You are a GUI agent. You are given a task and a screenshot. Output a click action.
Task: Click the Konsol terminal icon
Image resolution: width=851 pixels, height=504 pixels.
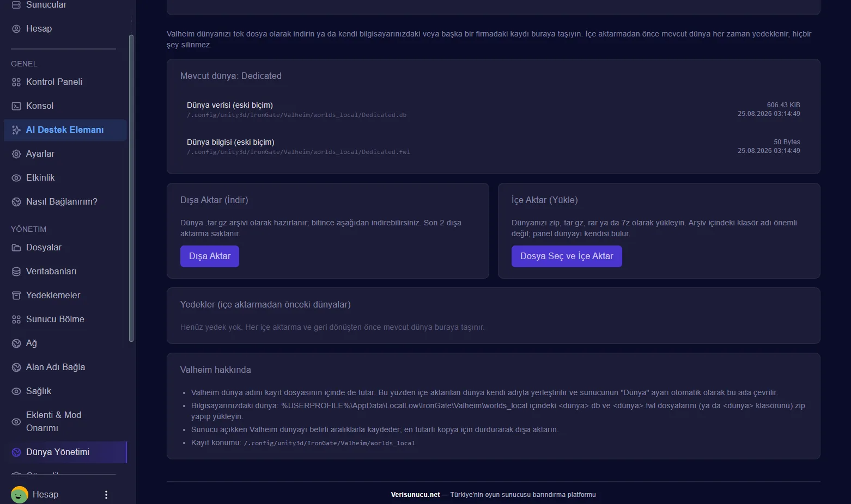pyautogui.click(x=16, y=106)
